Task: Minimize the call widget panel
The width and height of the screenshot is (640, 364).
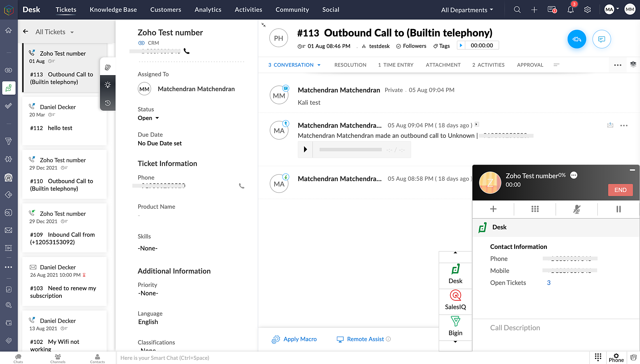Action: [x=632, y=170]
